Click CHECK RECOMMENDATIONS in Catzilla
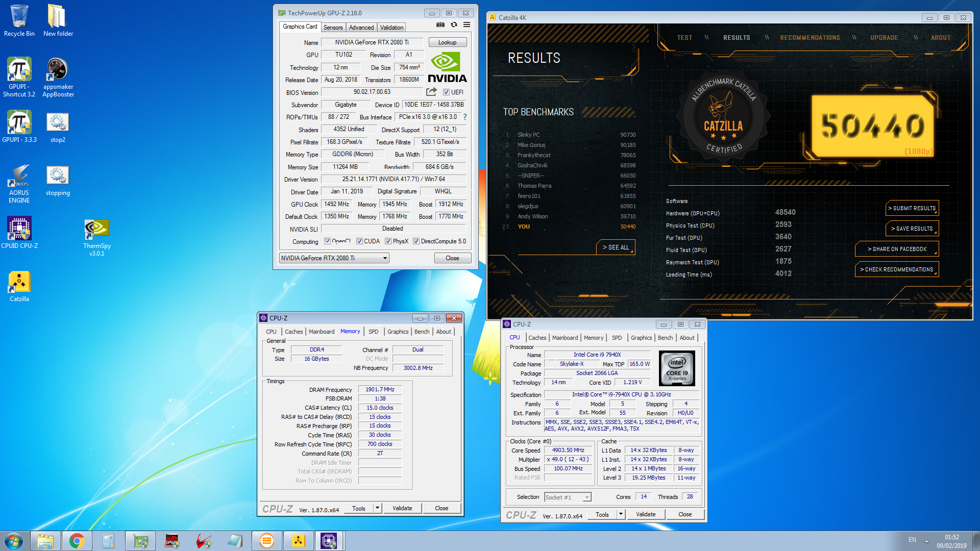The width and height of the screenshot is (980, 551). [897, 269]
